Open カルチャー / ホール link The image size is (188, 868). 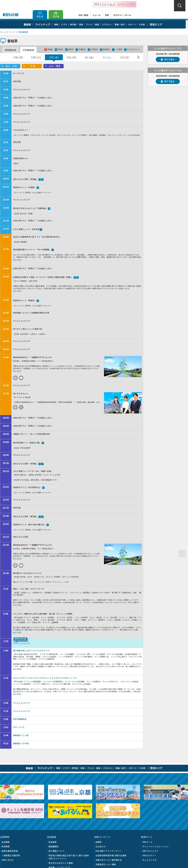(122, 15)
